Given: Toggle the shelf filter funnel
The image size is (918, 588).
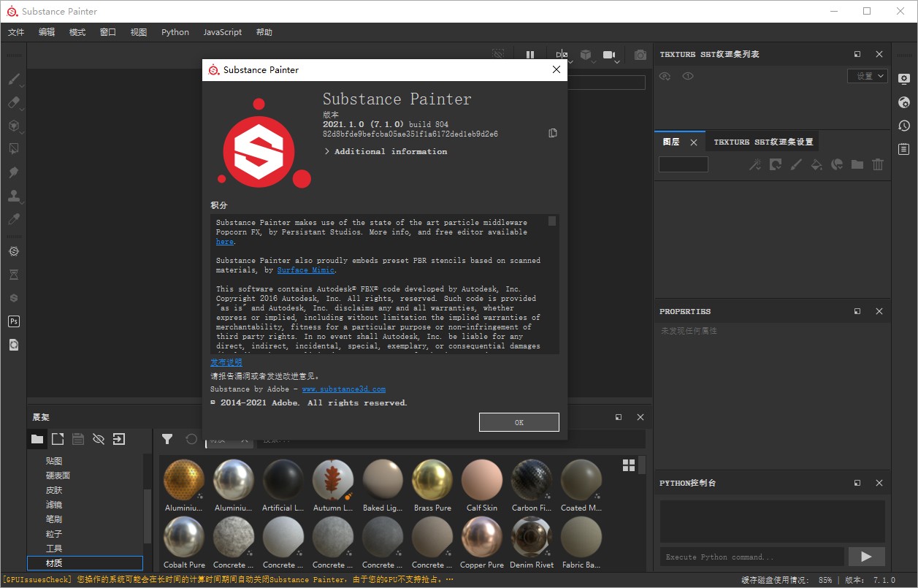Looking at the screenshot, I should (x=167, y=439).
